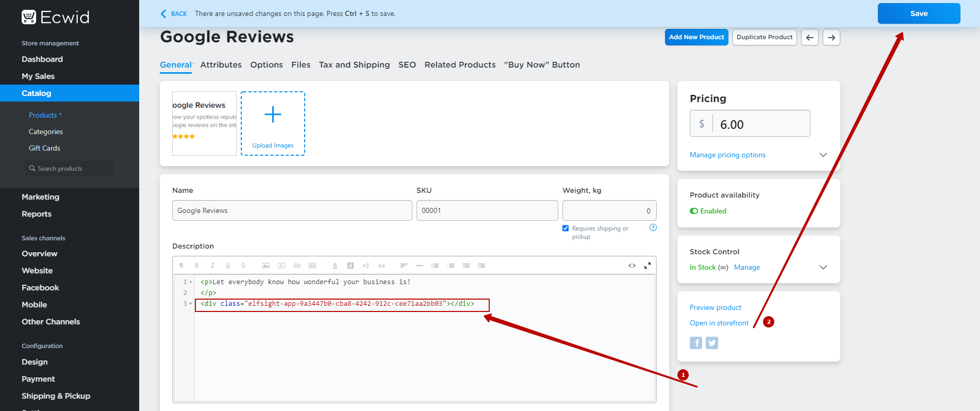Switch to the General tab
This screenshot has height=411, width=980.
click(x=176, y=64)
